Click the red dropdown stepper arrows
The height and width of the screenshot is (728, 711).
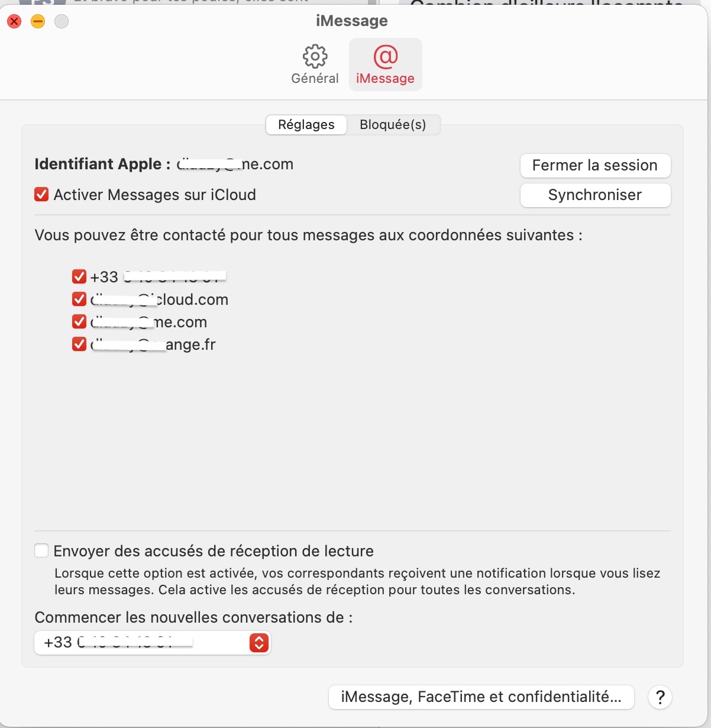coord(259,643)
